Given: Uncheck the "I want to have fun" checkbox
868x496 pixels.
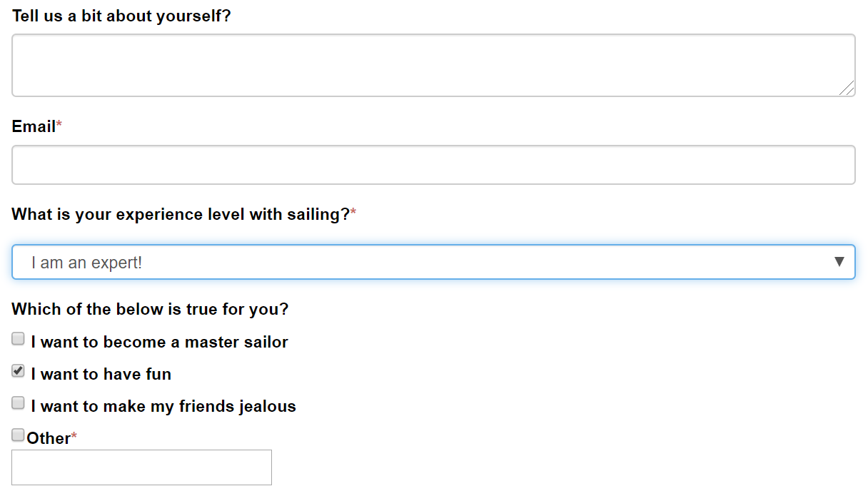Looking at the screenshot, I should [x=19, y=371].
